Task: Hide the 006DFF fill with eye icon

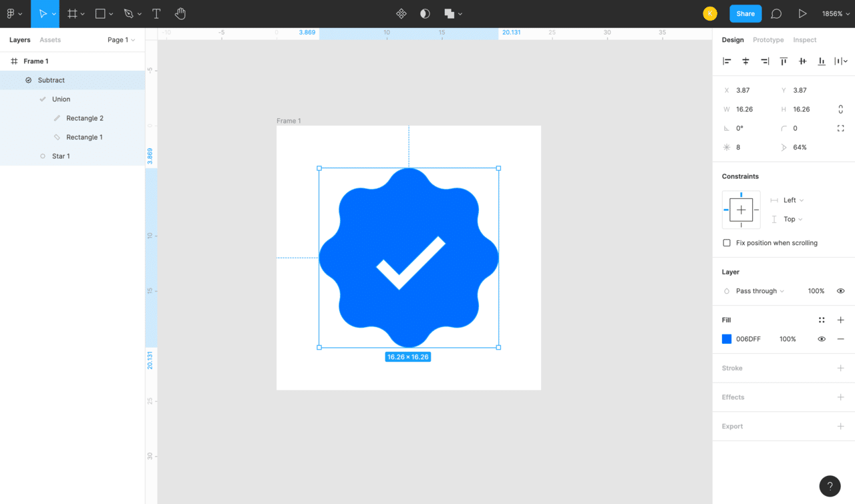Action: point(822,339)
